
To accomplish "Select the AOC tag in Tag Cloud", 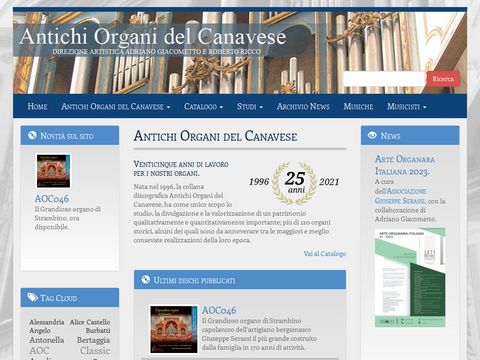I will click(x=39, y=351).
